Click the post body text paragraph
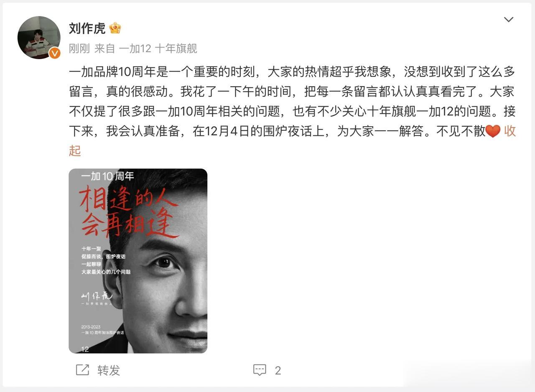Viewport: 535px width, 392px height. (292, 111)
